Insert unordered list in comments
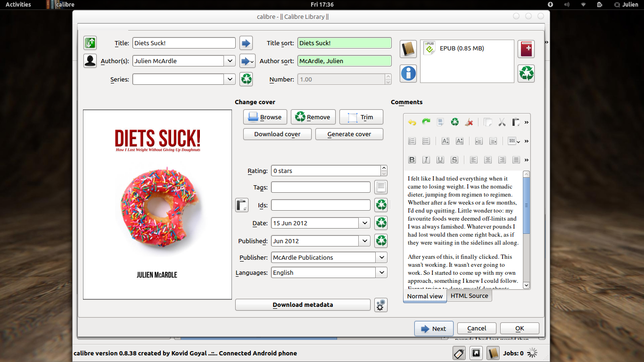 pyautogui.click(x=426, y=141)
